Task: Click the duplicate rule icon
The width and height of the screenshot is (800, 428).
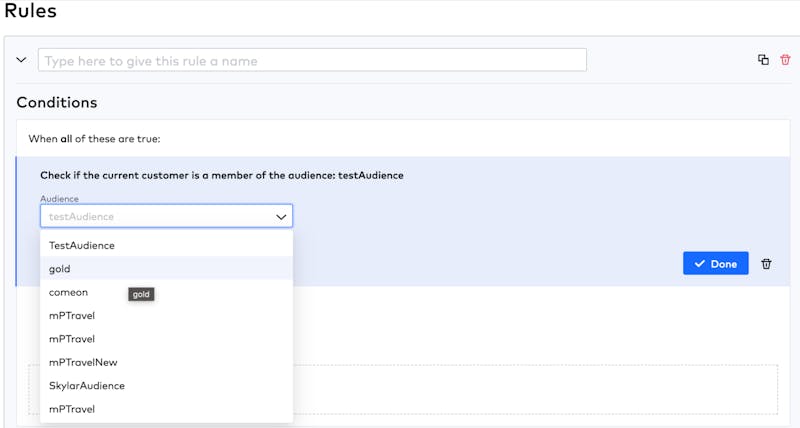Action: [x=763, y=60]
